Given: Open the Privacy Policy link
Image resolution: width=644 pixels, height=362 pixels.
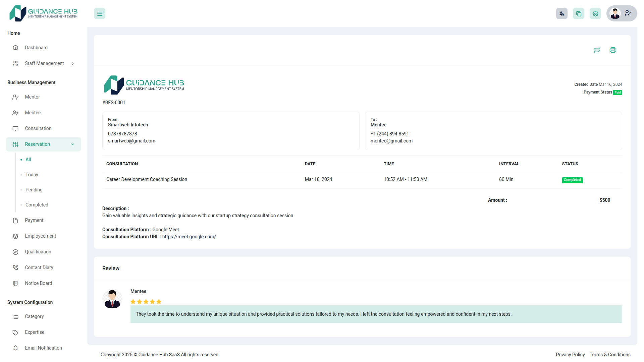Looking at the screenshot, I should (570, 355).
